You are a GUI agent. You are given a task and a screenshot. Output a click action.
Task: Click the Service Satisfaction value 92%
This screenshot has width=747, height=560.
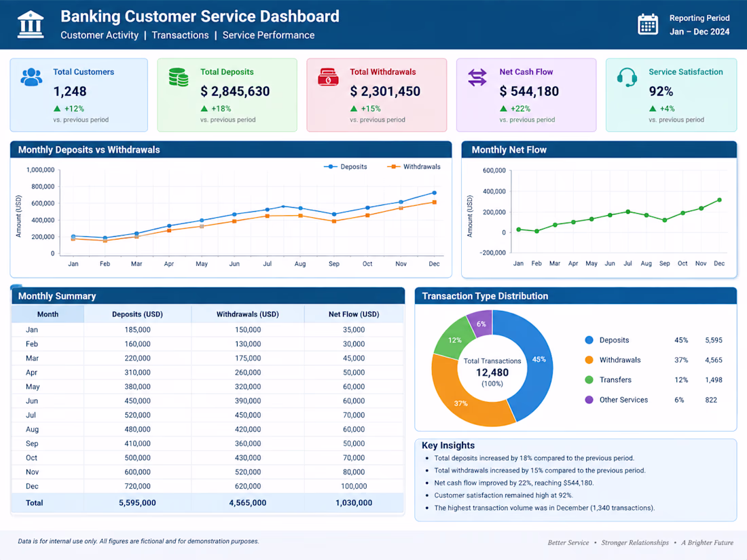(x=661, y=92)
